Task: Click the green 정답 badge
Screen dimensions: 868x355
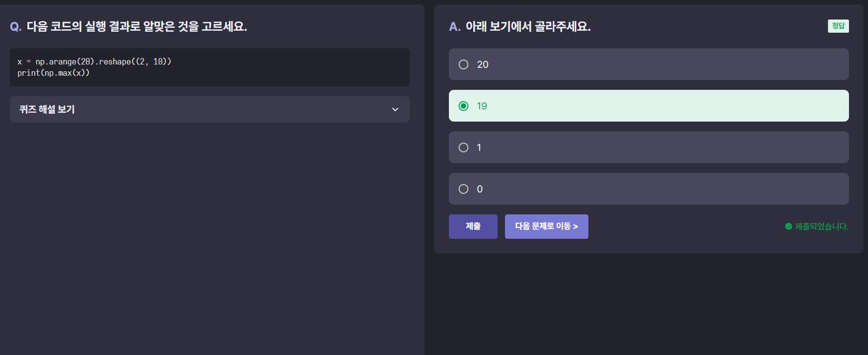Action: (x=838, y=26)
